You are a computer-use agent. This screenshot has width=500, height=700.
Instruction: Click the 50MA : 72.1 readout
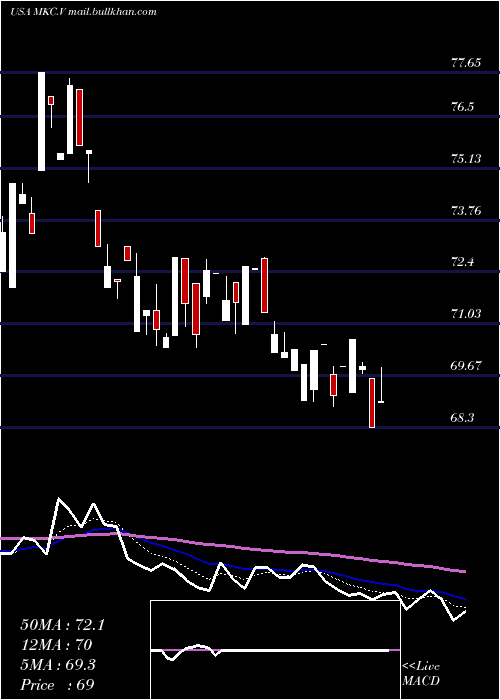tap(62, 625)
